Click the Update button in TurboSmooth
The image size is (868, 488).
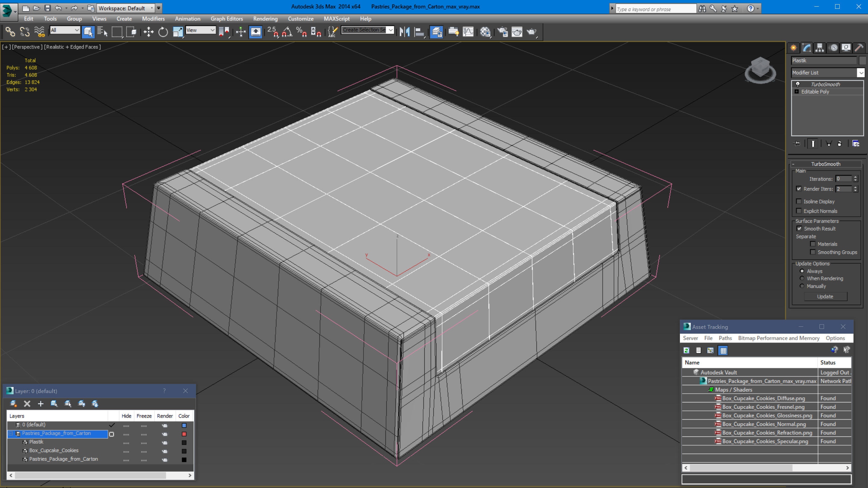(825, 297)
